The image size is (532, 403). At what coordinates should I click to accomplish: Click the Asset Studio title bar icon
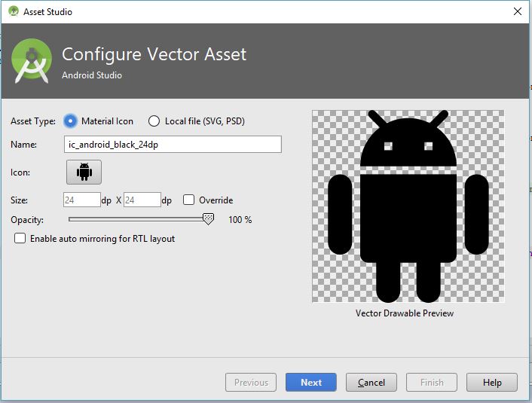click(14, 11)
